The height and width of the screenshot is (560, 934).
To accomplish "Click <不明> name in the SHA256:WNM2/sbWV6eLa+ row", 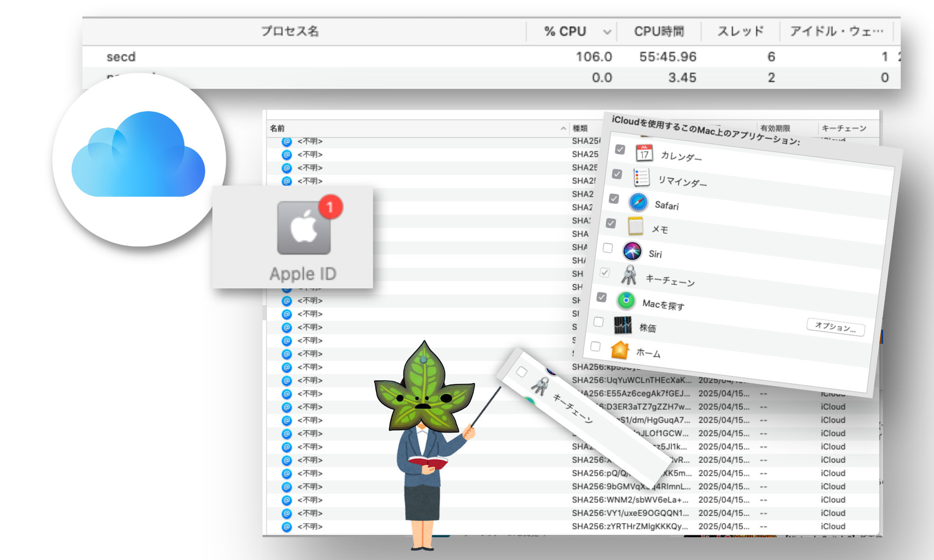I will 310,500.
